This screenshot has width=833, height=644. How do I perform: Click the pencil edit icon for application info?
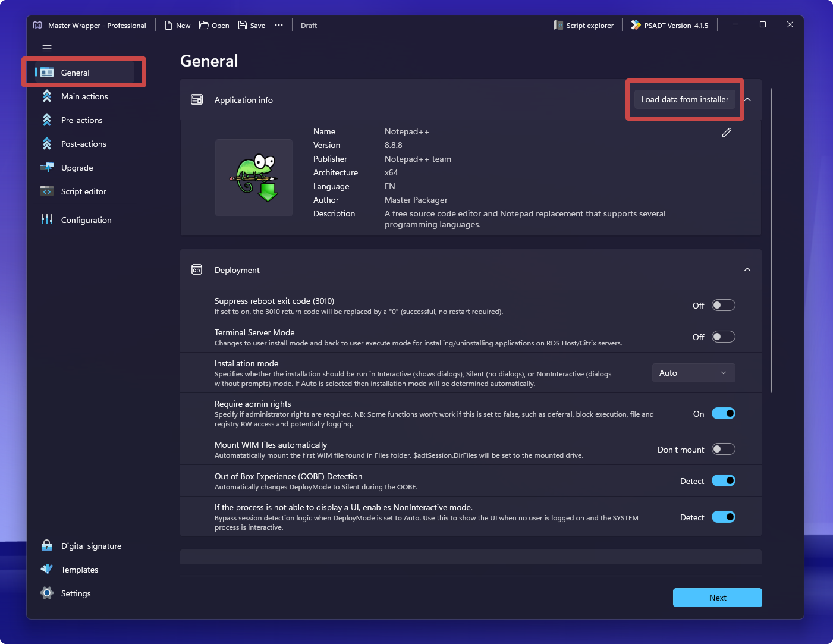pyautogui.click(x=726, y=133)
